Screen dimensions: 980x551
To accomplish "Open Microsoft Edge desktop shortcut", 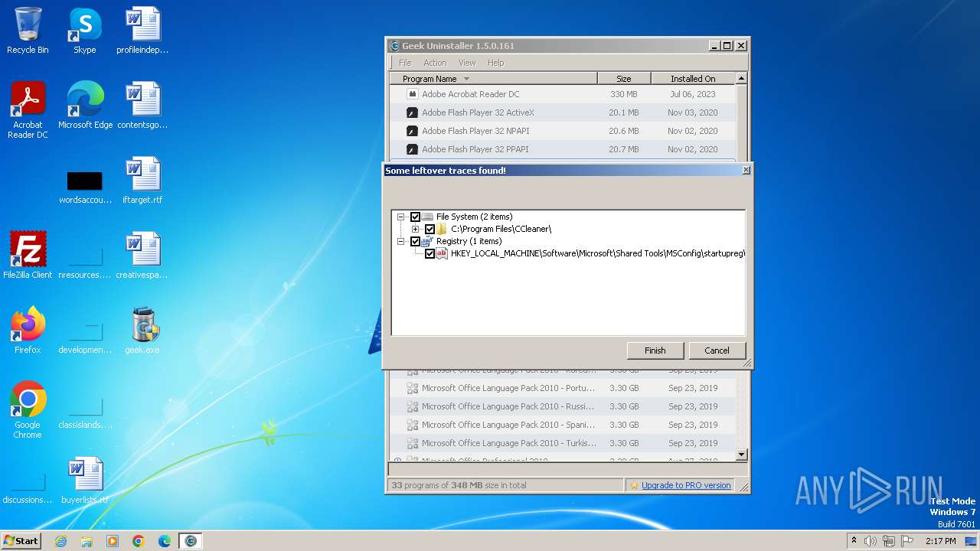I will coord(85,105).
